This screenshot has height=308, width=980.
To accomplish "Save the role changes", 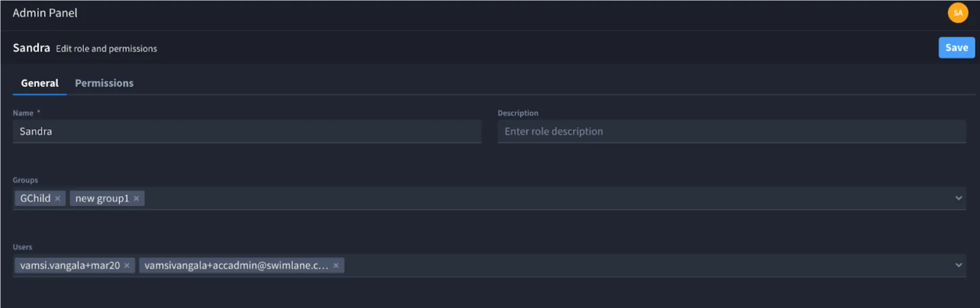I will pyautogui.click(x=957, y=48).
